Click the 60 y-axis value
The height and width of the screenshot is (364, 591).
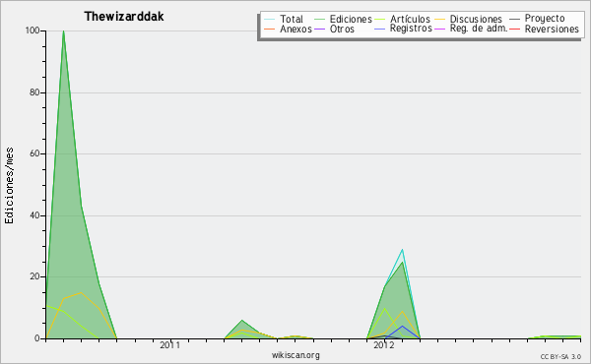[34, 153]
